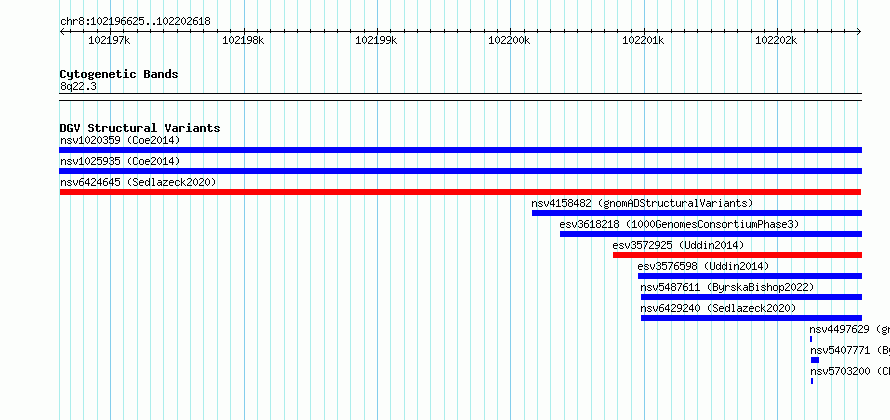Click the 102197k ruler tick label

point(110,40)
